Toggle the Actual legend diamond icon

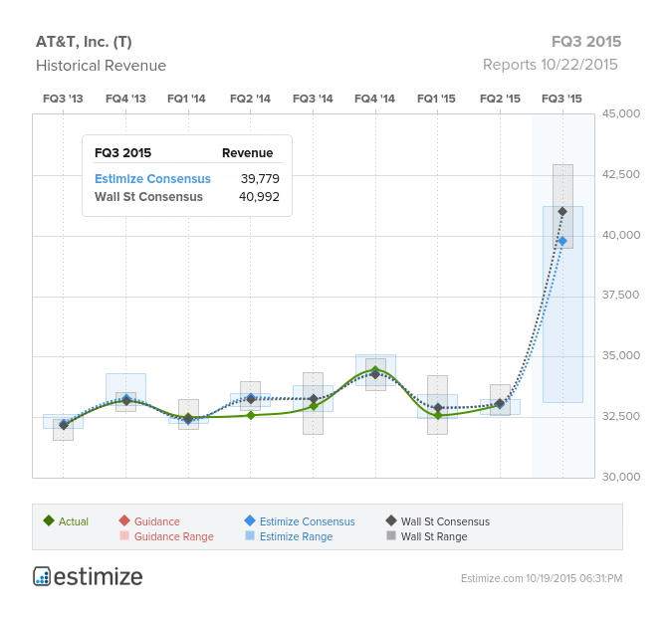[x=49, y=520]
